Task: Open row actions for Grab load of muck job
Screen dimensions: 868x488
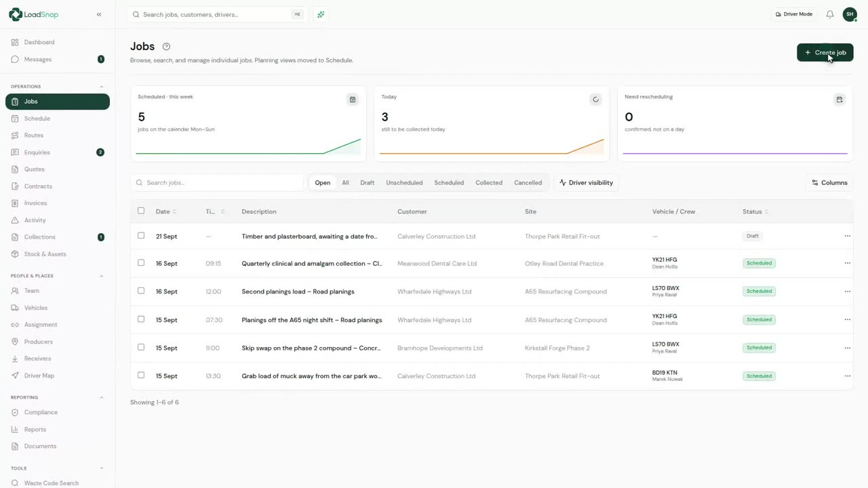Action: 847,376
